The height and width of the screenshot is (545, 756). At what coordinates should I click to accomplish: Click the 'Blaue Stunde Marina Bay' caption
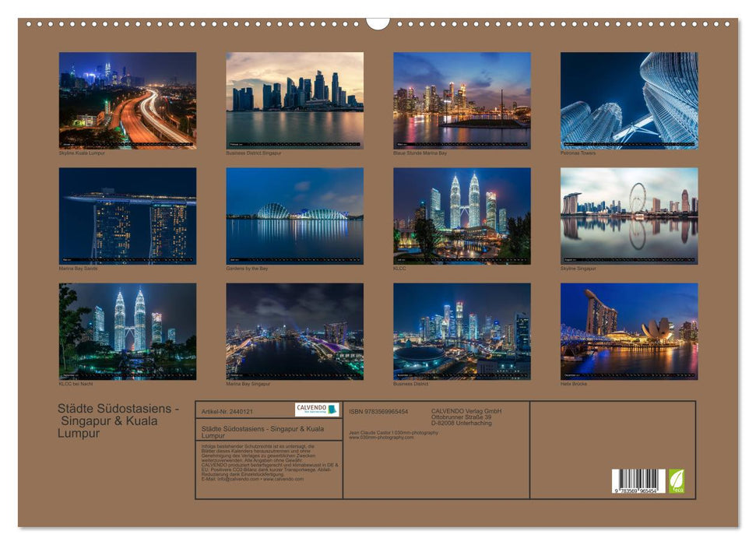(x=420, y=153)
